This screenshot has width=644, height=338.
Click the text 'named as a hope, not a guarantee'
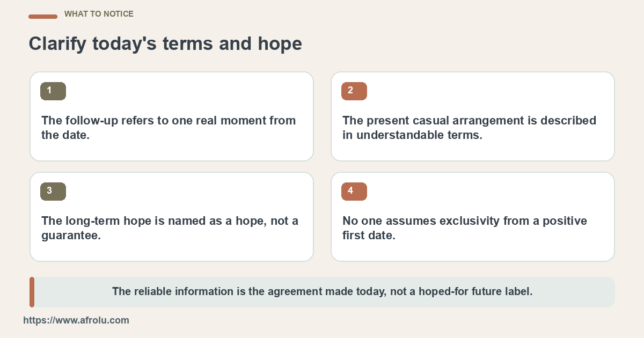170,228
